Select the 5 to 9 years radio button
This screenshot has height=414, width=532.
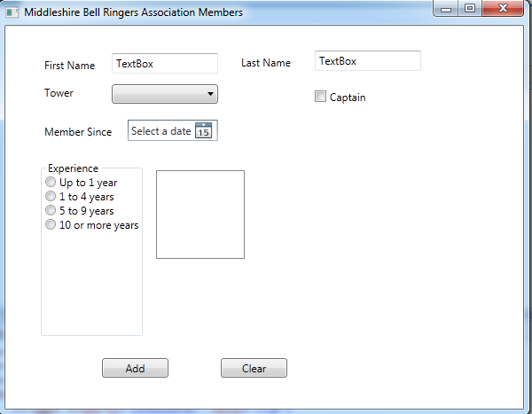tap(51, 210)
